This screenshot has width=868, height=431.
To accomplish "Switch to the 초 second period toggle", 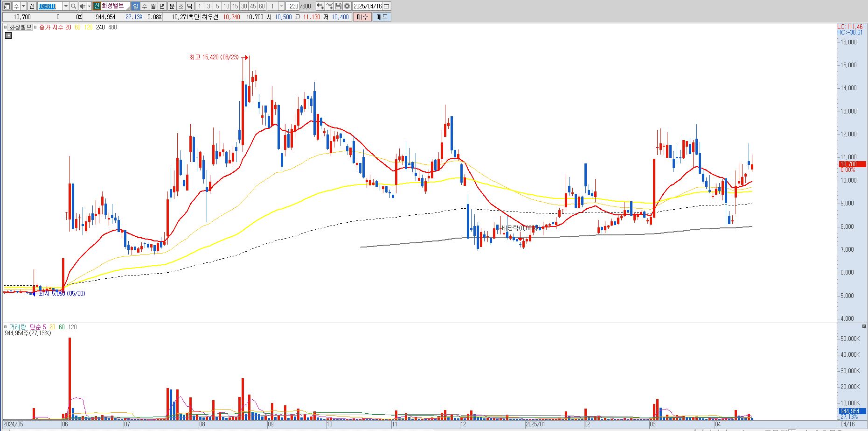I will tap(181, 6).
